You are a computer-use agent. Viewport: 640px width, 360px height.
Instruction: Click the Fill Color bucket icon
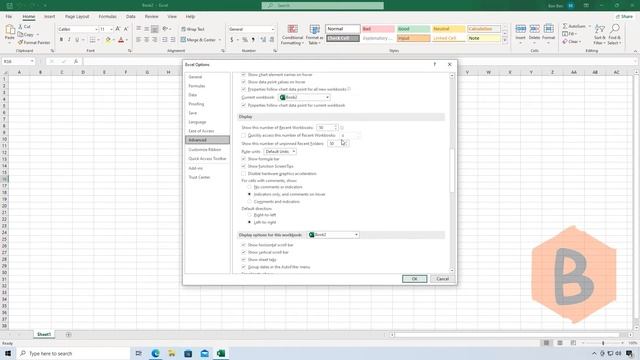tap(108, 40)
